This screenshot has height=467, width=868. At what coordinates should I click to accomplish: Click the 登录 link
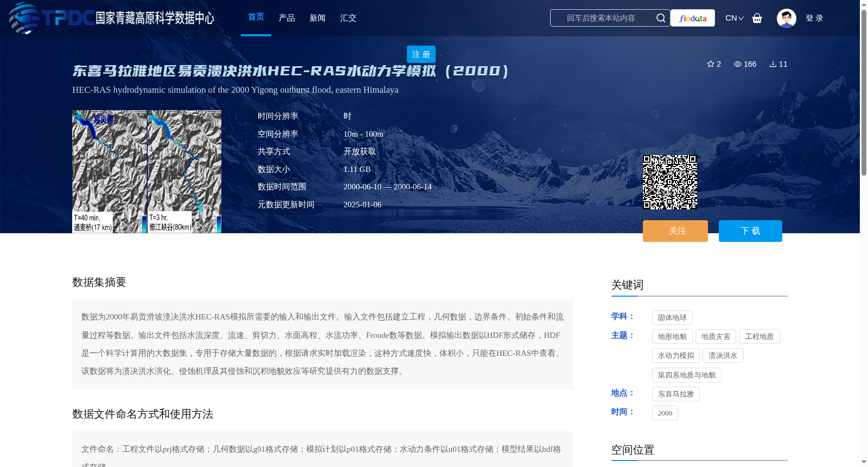tap(814, 18)
